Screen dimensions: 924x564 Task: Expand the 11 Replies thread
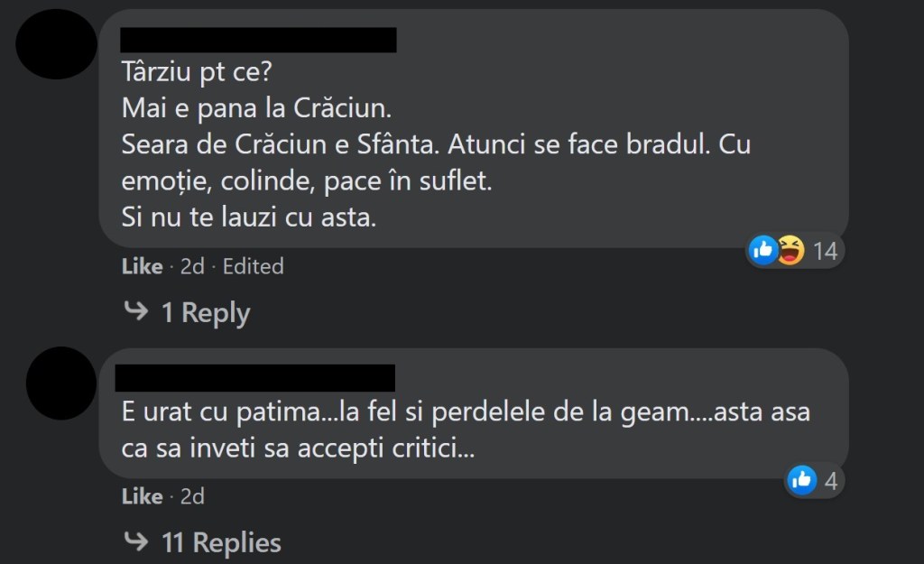coord(220,543)
